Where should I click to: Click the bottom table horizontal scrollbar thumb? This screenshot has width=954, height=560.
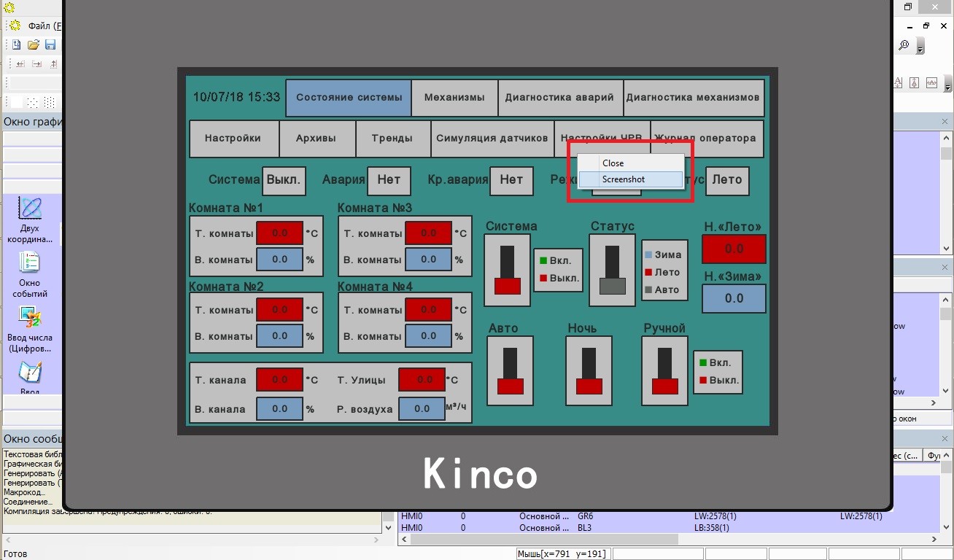544,540
